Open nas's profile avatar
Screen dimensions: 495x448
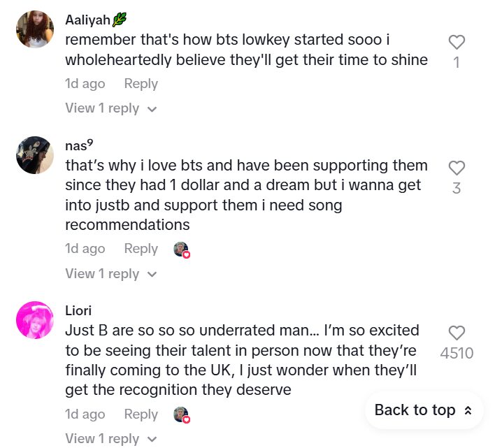pyautogui.click(x=35, y=155)
